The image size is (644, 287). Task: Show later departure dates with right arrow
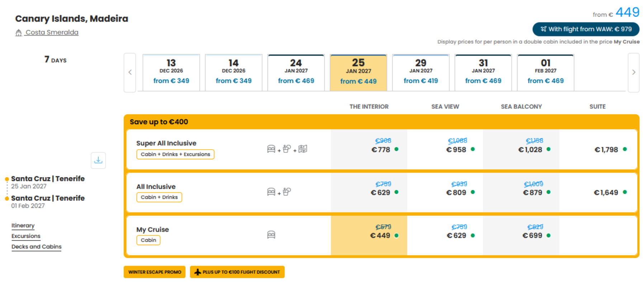pos(634,72)
